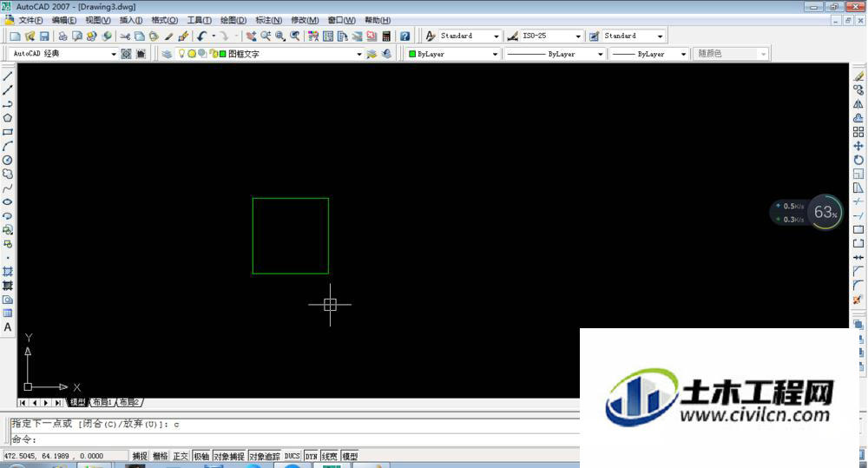
Task: Open the Standard table style dropdown
Action: [x=660, y=36]
